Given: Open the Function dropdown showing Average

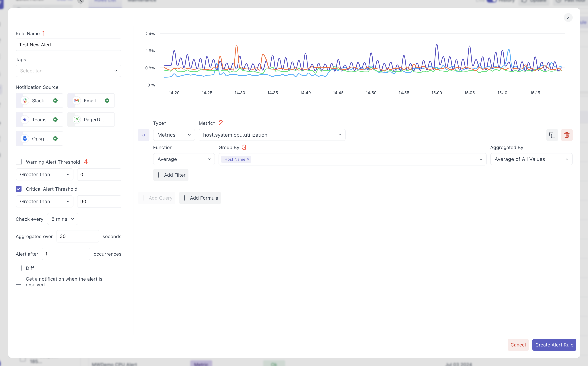Looking at the screenshot, I should pos(184,159).
